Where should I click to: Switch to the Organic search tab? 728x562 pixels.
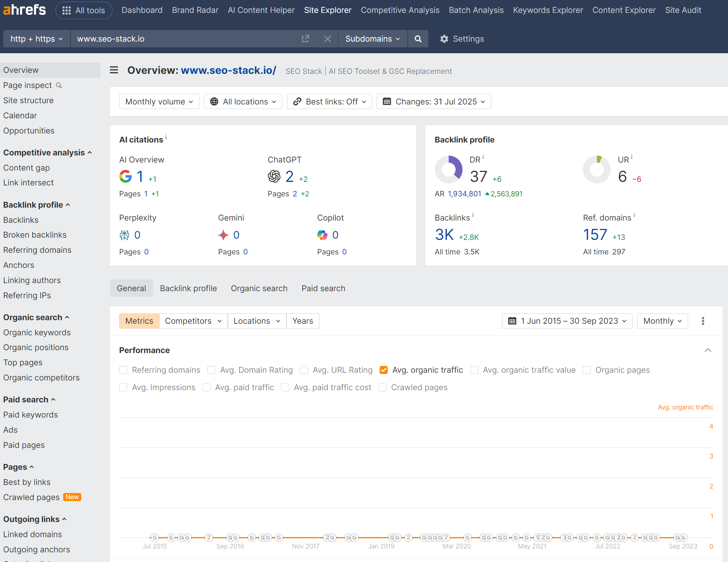(x=259, y=288)
